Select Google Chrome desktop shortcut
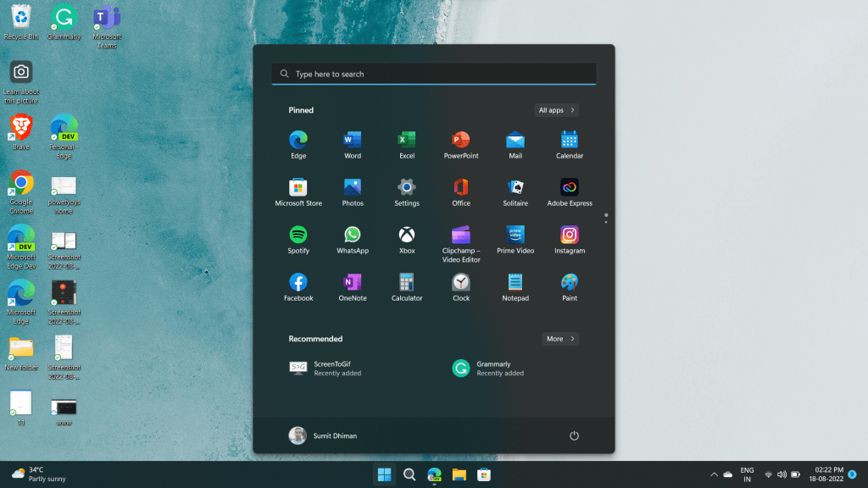This screenshot has width=868, height=488. 21,191
